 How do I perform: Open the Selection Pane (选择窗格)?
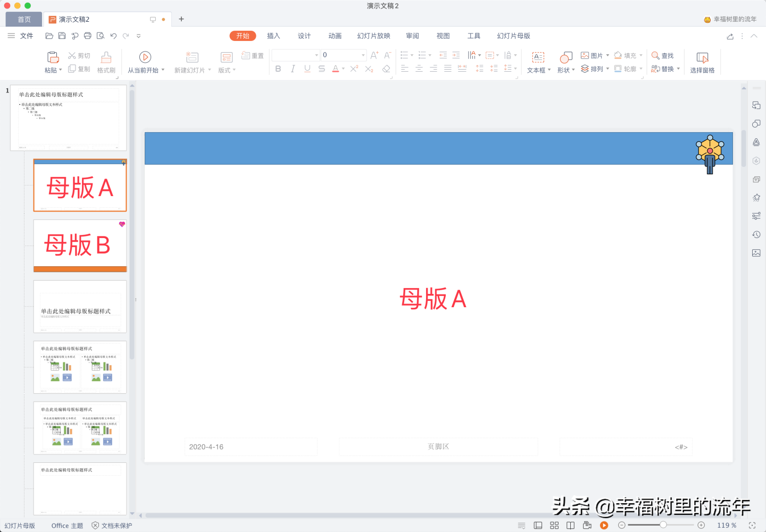(x=702, y=63)
